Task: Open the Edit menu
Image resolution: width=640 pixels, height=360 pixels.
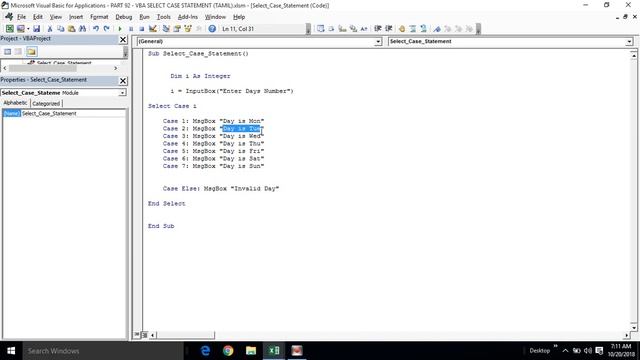Action: point(38,17)
